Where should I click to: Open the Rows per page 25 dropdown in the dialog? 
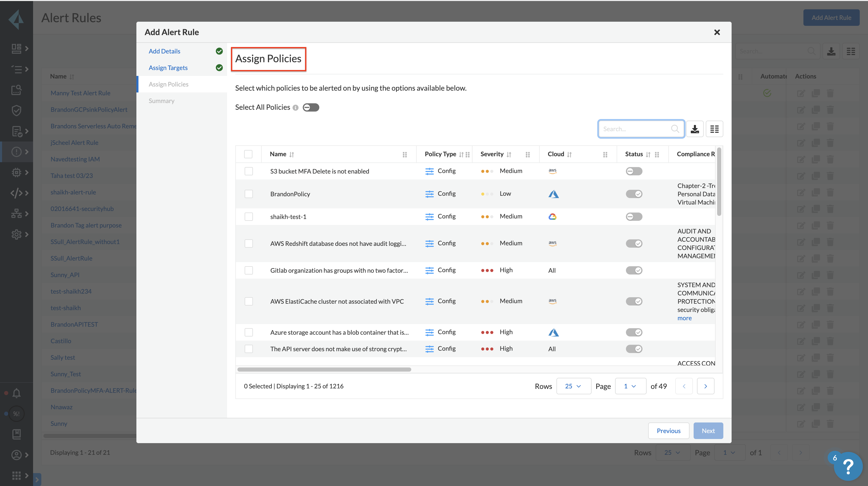pyautogui.click(x=573, y=386)
